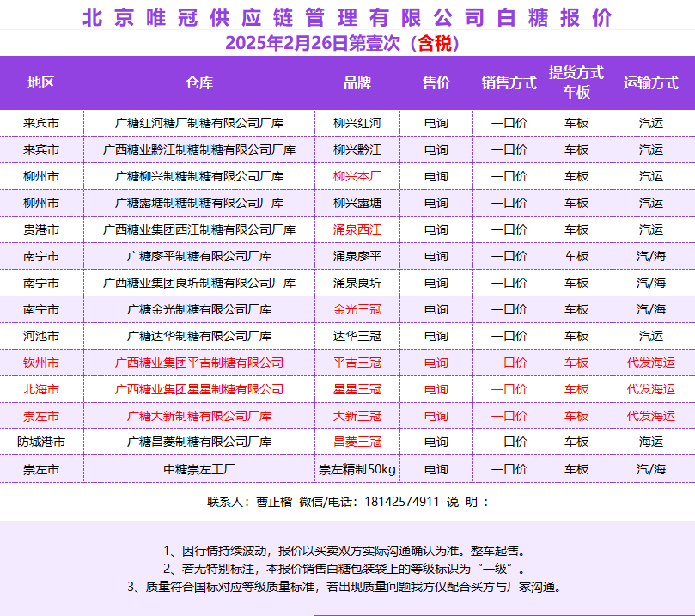Select the 2025年2月26日第壹次 date heading

tap(316, 43)
